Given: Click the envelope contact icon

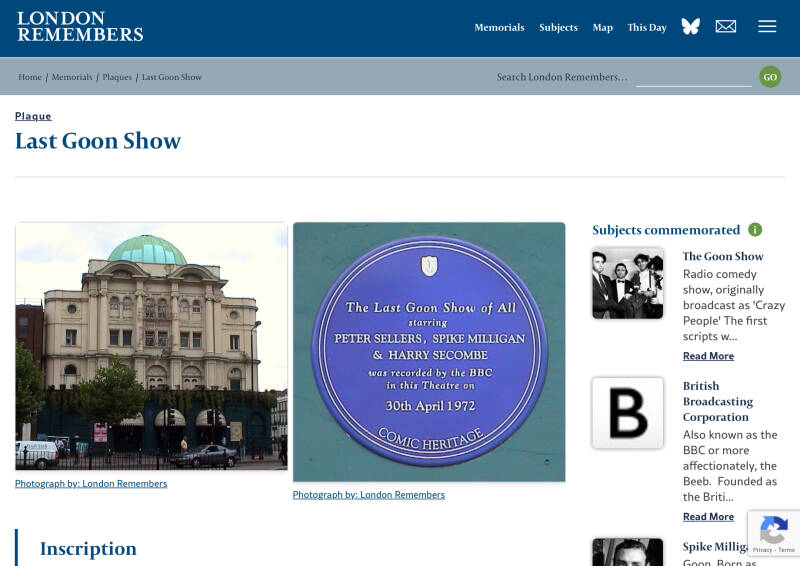Looking at the screenshot, I should pos(726,27).
